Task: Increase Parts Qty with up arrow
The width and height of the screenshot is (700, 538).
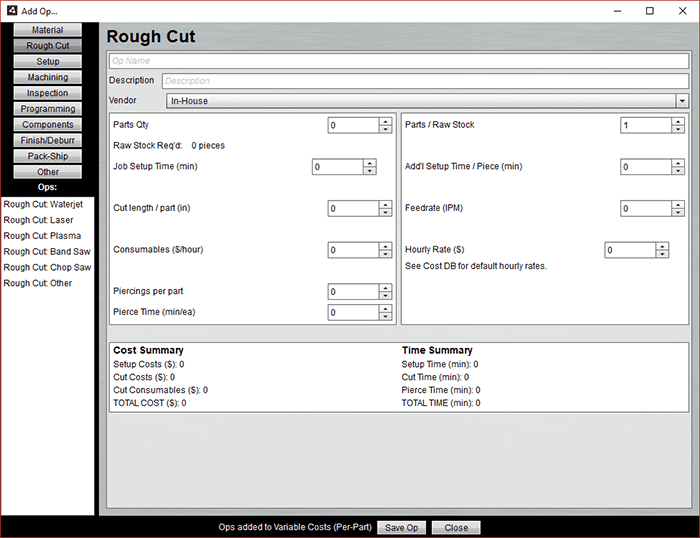Action: pos(385,122)
